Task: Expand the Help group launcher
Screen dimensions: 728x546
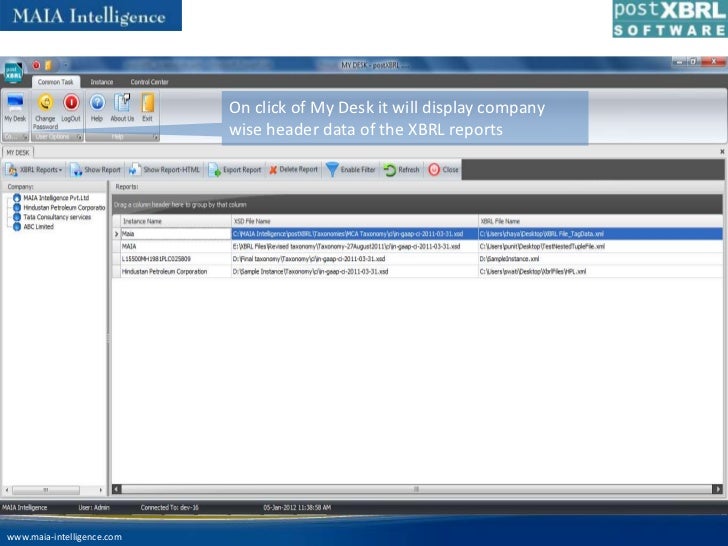Action: coord(156,137)
